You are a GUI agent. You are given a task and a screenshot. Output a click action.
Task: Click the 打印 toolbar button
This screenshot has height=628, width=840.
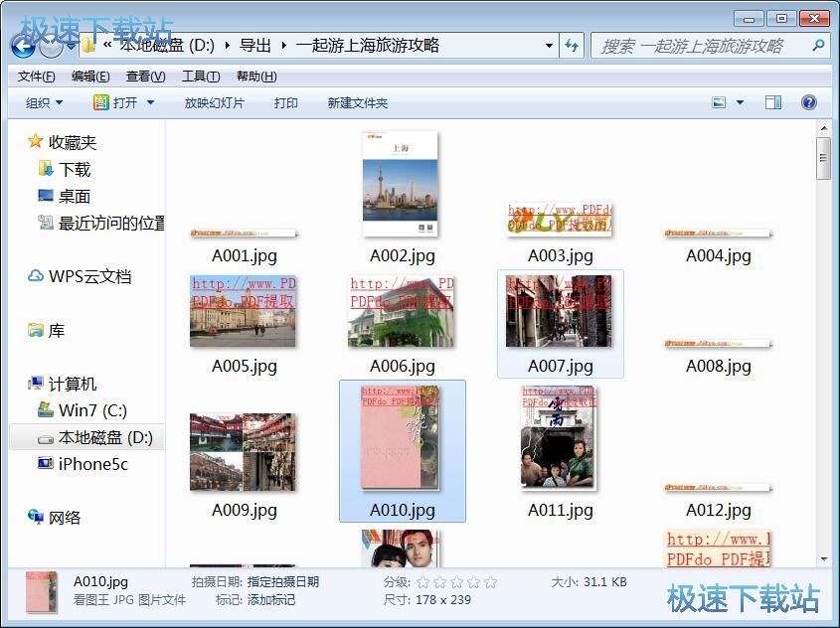[x=285, y=102]
